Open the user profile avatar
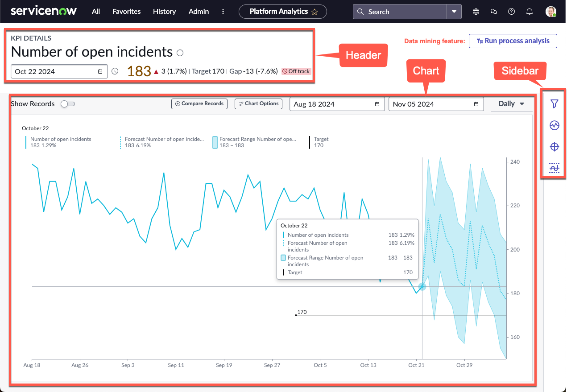This screenshot has width=567, height=392. (551, 12)
